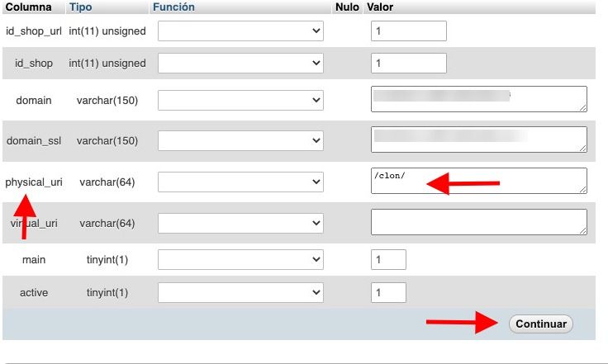608x364 pixels.
Task: Open the virtual_uri function dropdown
Action: click(x=240, y=223)
